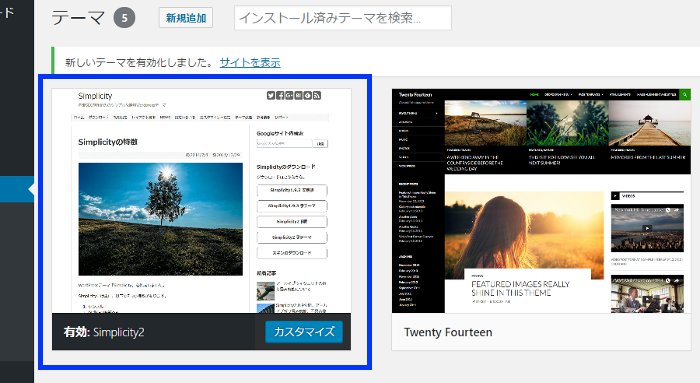
Task: Click the 新規追加 button
Action: tap(186, 18)
